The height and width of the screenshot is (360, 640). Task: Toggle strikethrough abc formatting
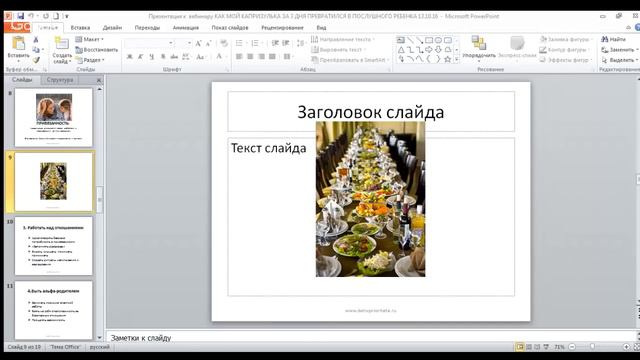coord(174,57)
